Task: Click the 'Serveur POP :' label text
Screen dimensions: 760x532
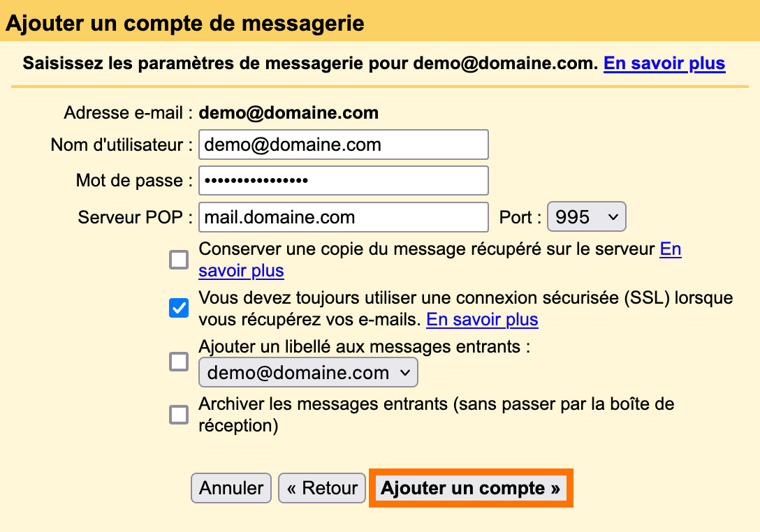Action: pyautogui.click(x=136, y=218)
